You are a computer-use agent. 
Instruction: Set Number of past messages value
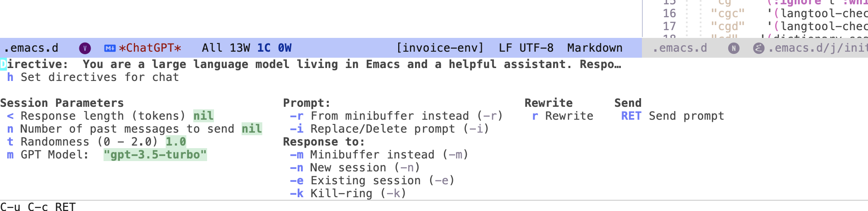click(x=252, y=129)
